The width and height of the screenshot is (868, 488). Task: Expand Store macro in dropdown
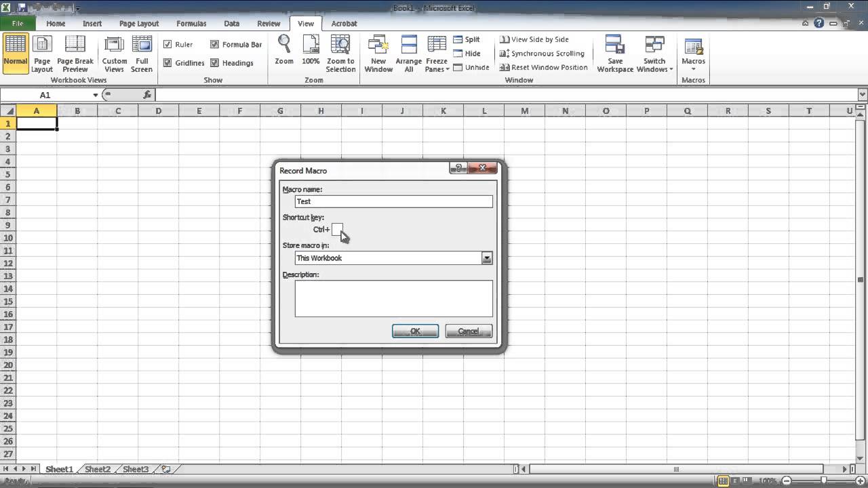pyautogui.click(x=486, y=258)
